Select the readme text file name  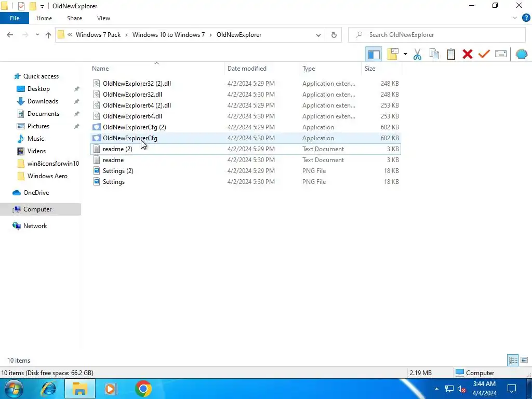click(113, 160)
